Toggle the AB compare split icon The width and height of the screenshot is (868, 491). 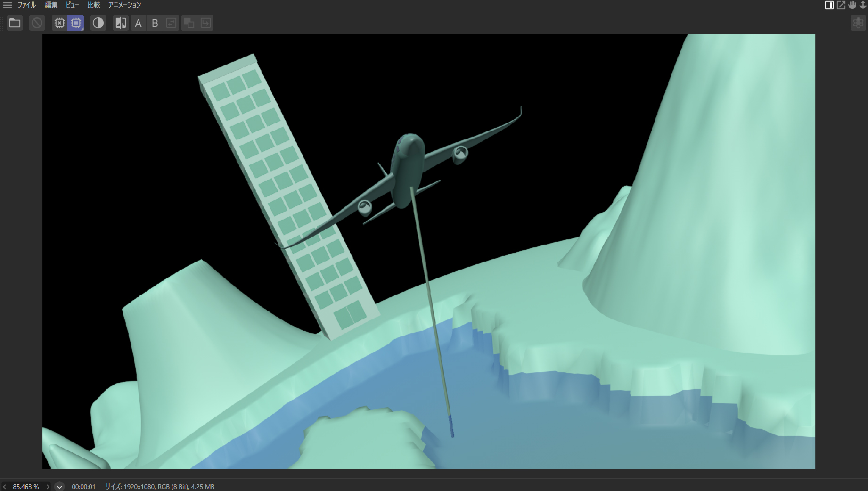point(121,23)
